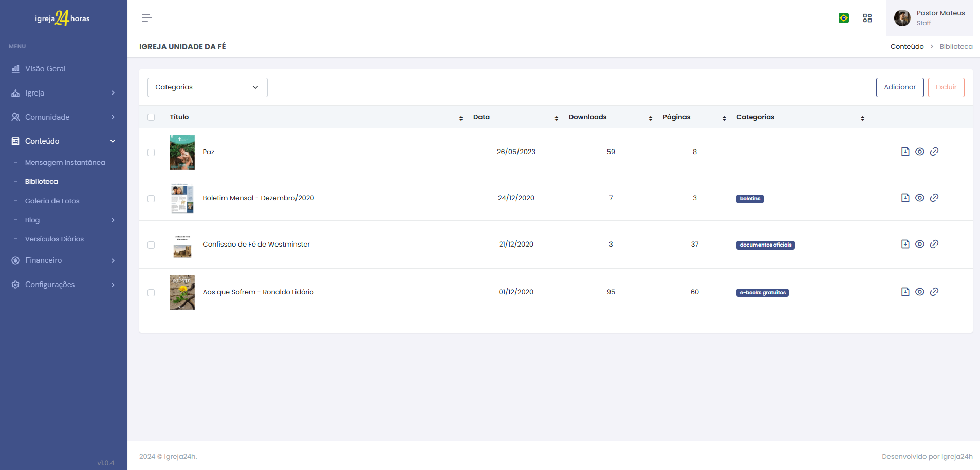Click the download icon for Paz

coord(905,152)
